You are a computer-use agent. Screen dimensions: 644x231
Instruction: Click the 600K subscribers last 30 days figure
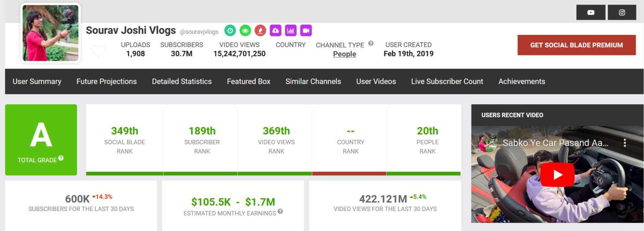(x=78, y=199)
